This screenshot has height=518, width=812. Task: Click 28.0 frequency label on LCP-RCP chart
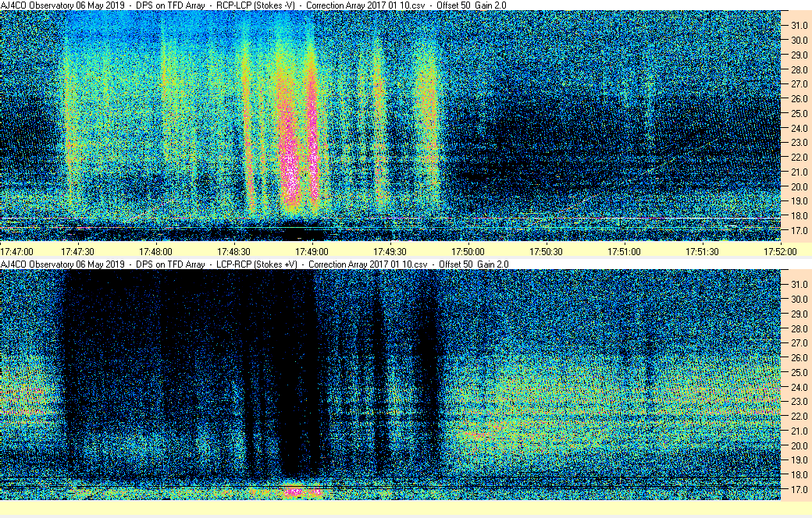coord(799,328)
